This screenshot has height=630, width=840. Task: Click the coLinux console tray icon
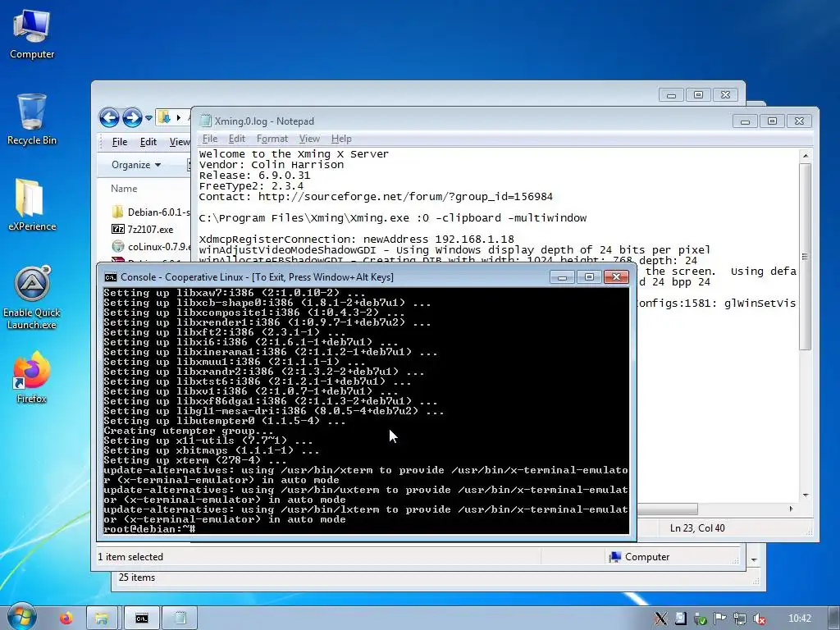pyautogui.click(x=680, y=619)
